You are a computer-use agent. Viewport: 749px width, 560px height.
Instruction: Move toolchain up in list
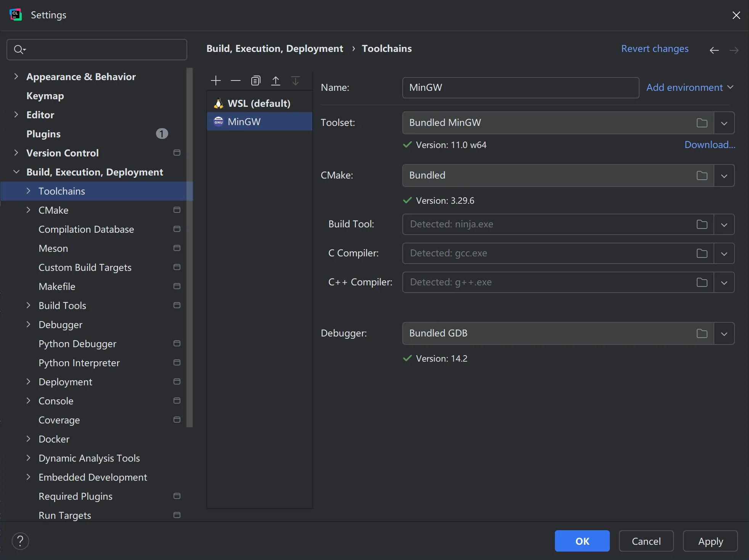[275, 80]
